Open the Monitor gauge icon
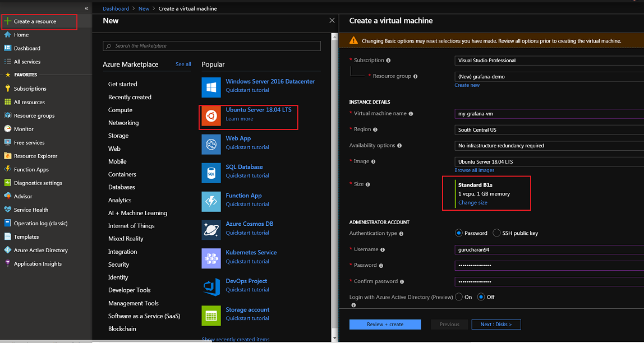The height and width of the screenshot is (343, 644). pyautogui.click(x=7, y=129)
